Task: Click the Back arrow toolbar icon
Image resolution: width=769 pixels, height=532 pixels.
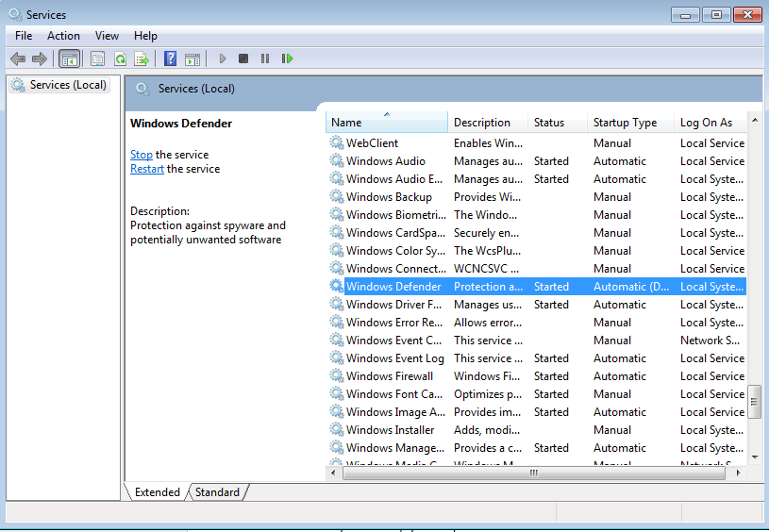Action: click(x=18, y=58)
